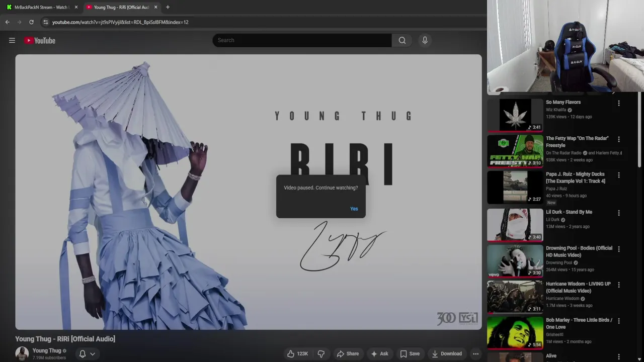The image size is (644, 362).
Task: Confirm Yes to continue watching
Action: click(354, 209)
